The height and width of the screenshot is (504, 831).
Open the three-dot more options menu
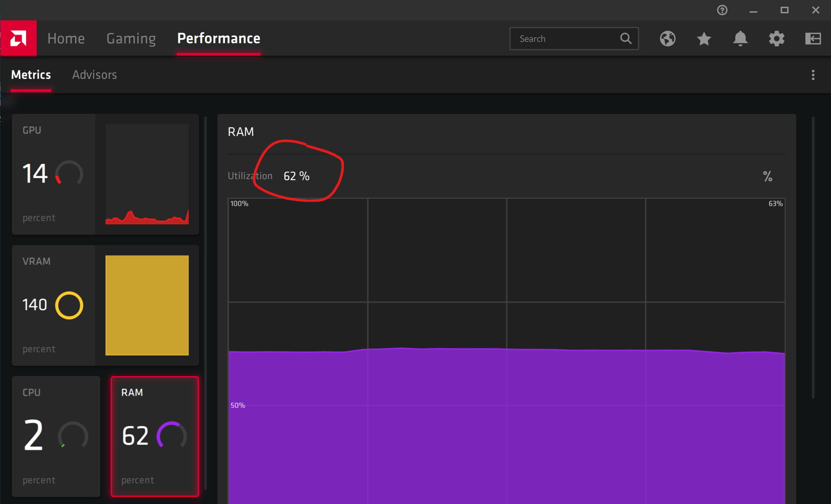(x=813, y=75)
